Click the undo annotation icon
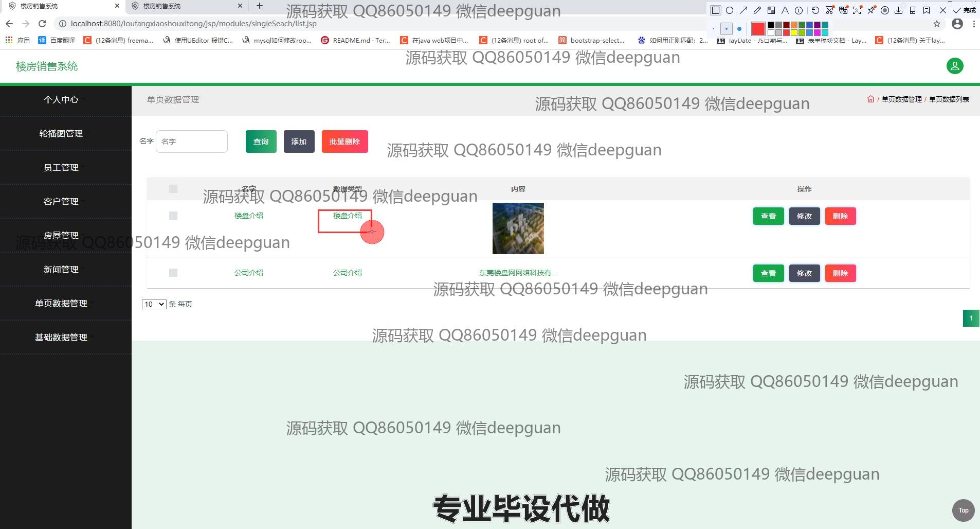 point(815,10)
